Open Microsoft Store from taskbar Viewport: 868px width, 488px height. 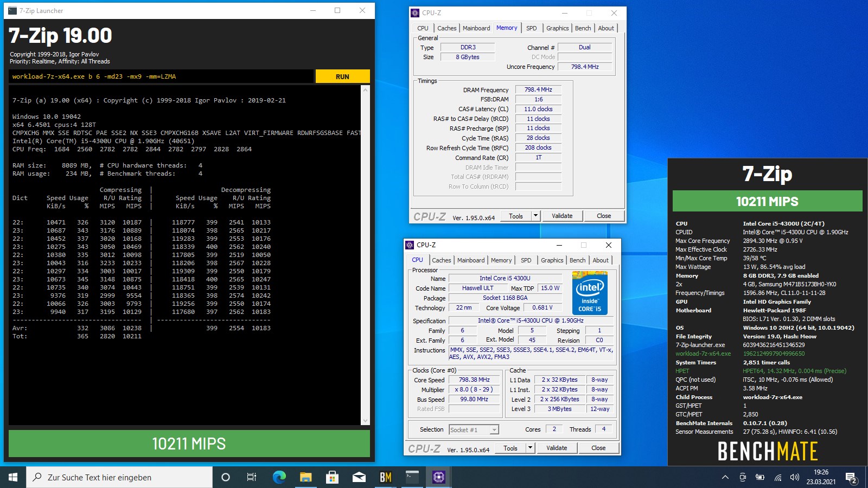tap(332, 477)
